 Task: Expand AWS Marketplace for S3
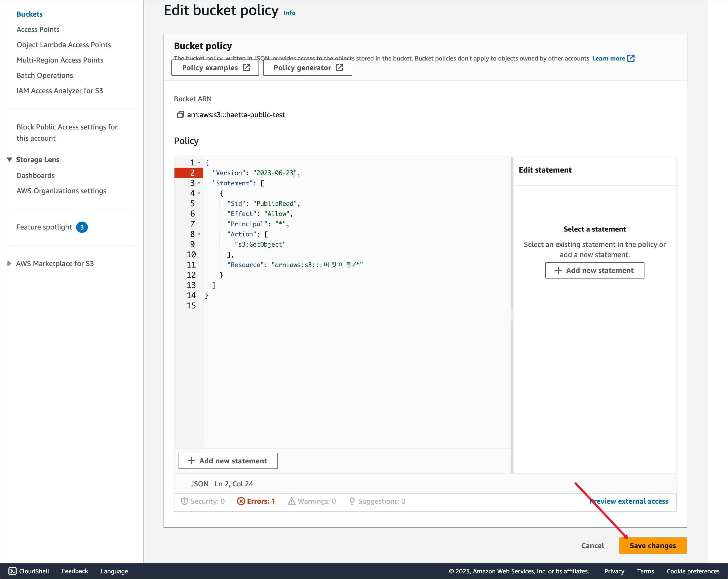pyautogui.click(x=9, y=263)
